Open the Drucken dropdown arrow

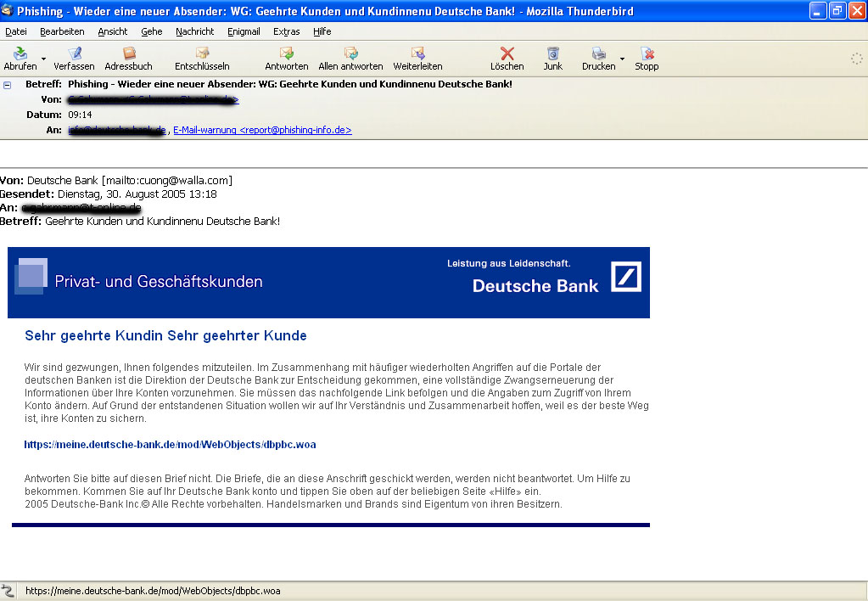coord(622,59)
